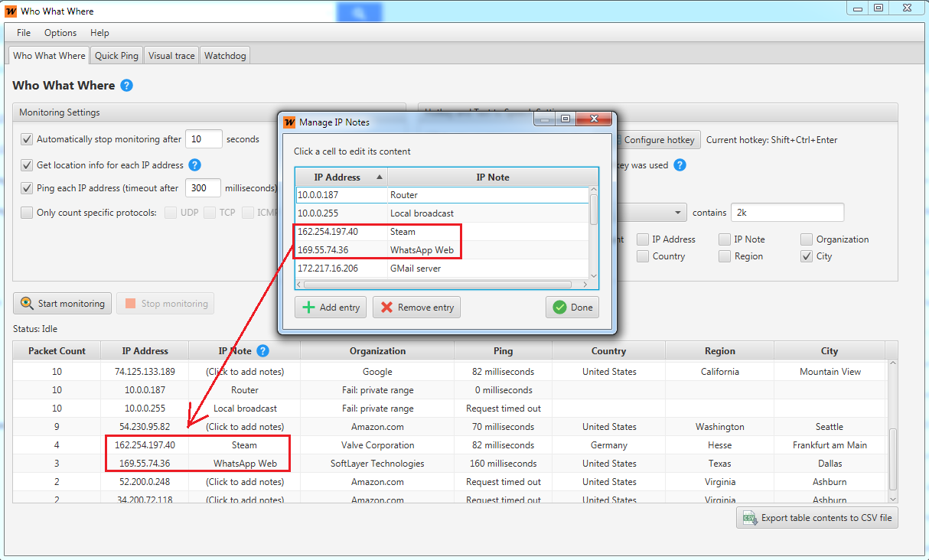The width and height of the screenshot is (929, 560).
Task: Sort main table by Region column header
Action: pos(720,351)
